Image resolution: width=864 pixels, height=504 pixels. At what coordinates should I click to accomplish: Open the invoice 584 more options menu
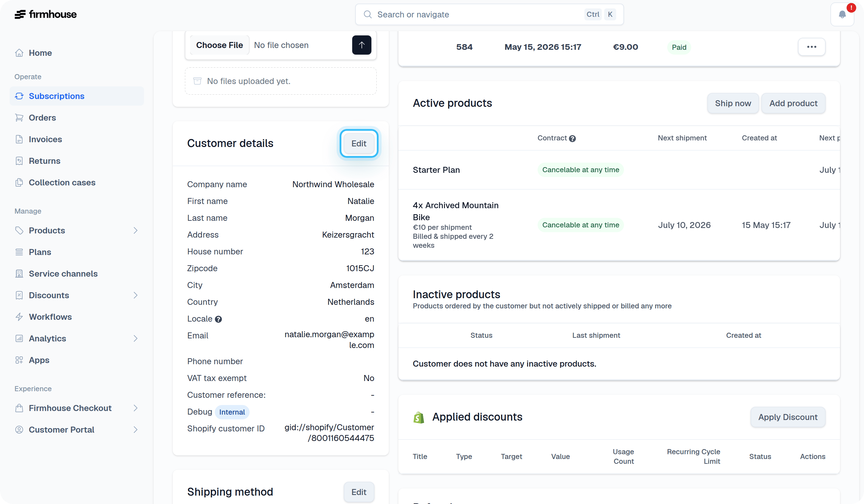811,47
